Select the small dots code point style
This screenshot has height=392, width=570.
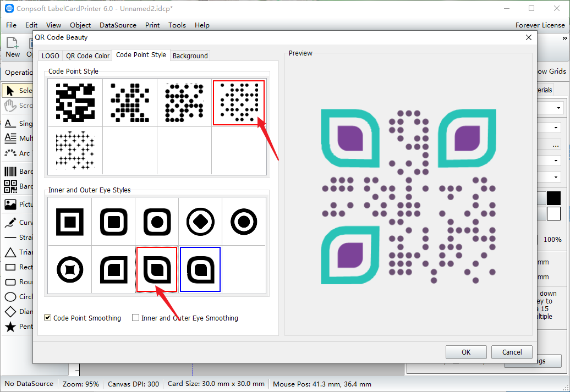[239, 102]
